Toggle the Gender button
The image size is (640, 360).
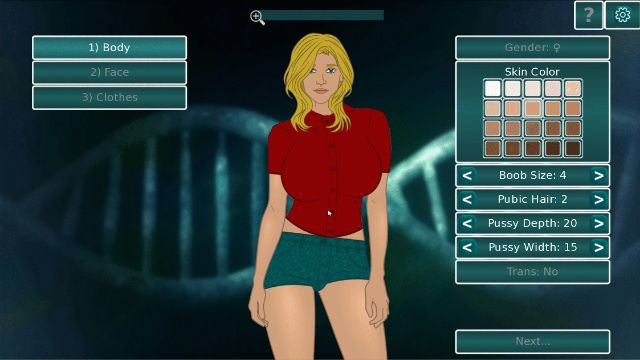pos(533,48)
